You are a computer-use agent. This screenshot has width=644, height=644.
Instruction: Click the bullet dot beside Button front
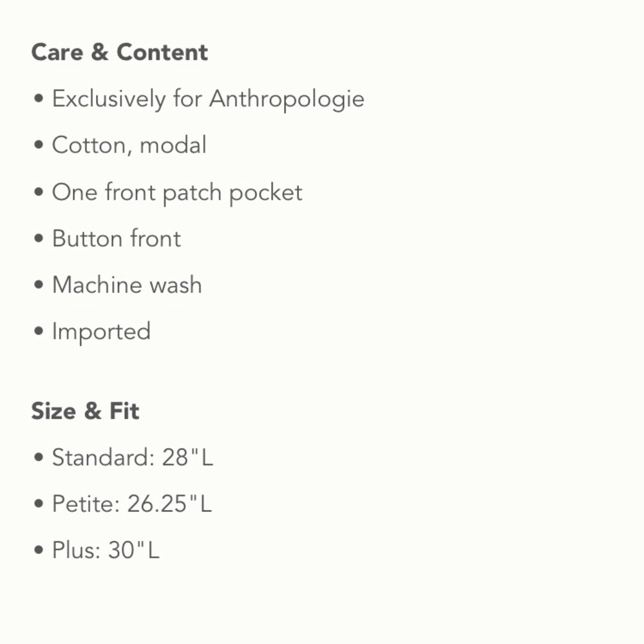pyautogui.click(x=39, y=238)
